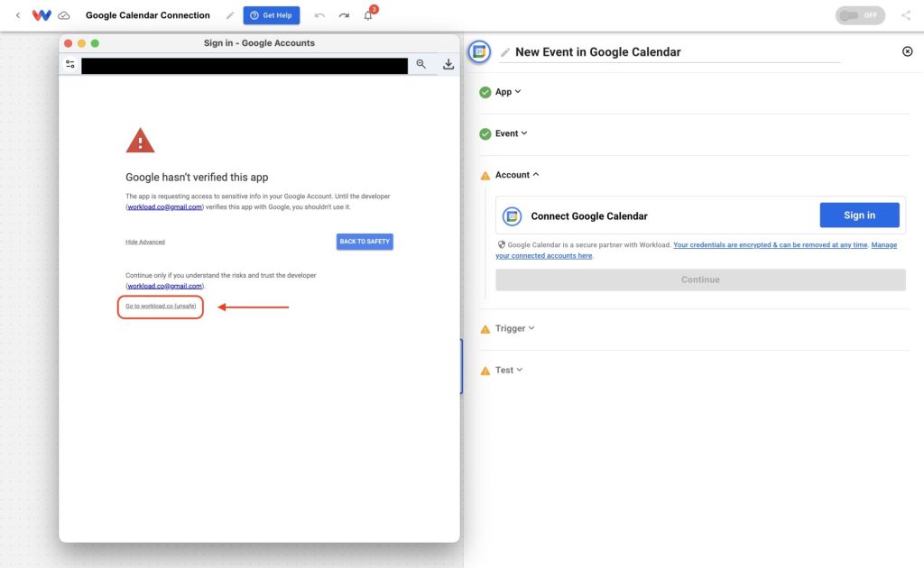Click Google Calendar icon in Connect card

[513, 216]
